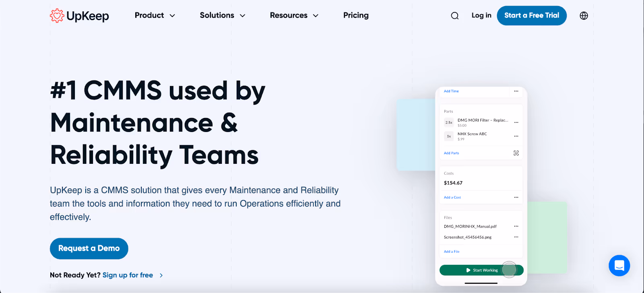
Task: Click the 2.5x quantity badge
Action: (x=449, y=122)
